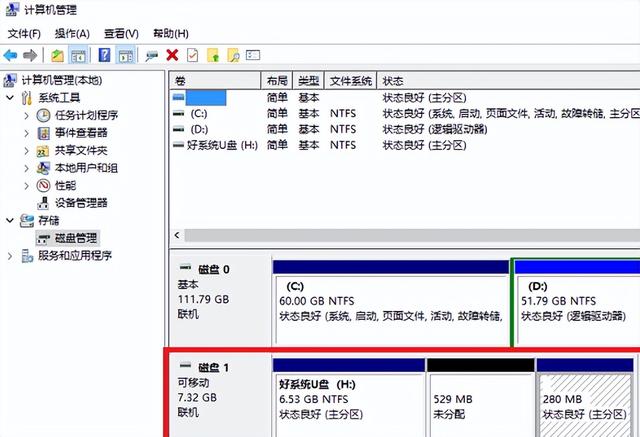
Task: Select 事件查看器 in the tree
Action: (x=81, y=133)
